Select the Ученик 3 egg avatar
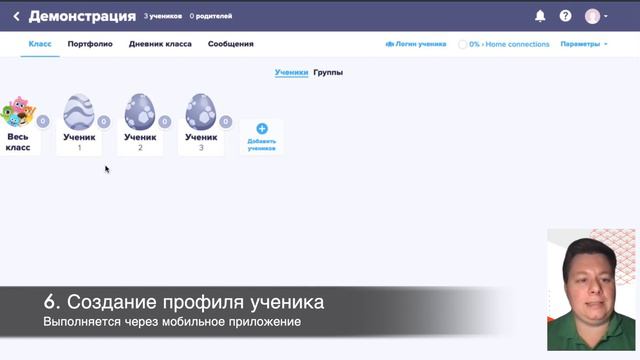Image resolution: width=640 pixels, height=360 pixels. tap(201, 111)
